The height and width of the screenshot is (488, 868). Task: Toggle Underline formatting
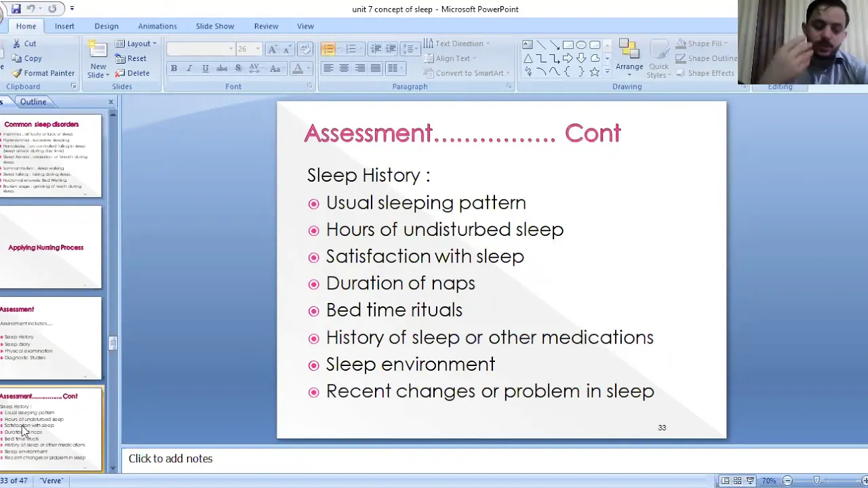[205, 68]
